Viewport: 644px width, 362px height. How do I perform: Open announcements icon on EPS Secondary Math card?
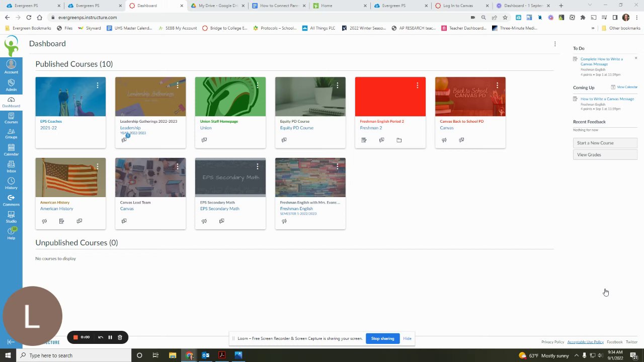coord(204,221)
